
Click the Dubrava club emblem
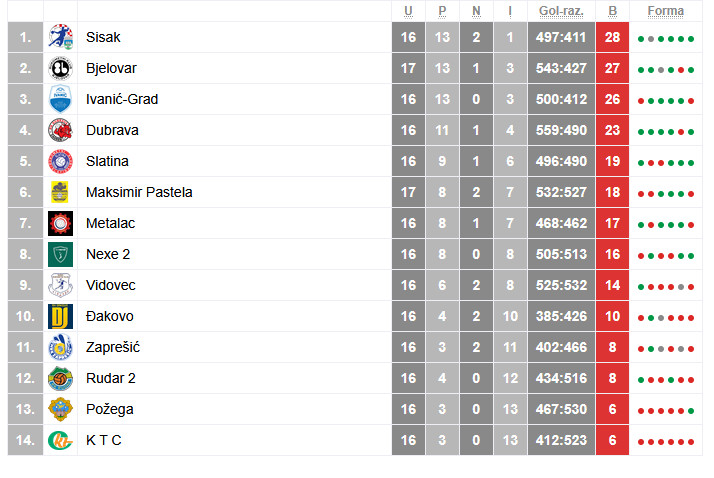coord(60,130)
